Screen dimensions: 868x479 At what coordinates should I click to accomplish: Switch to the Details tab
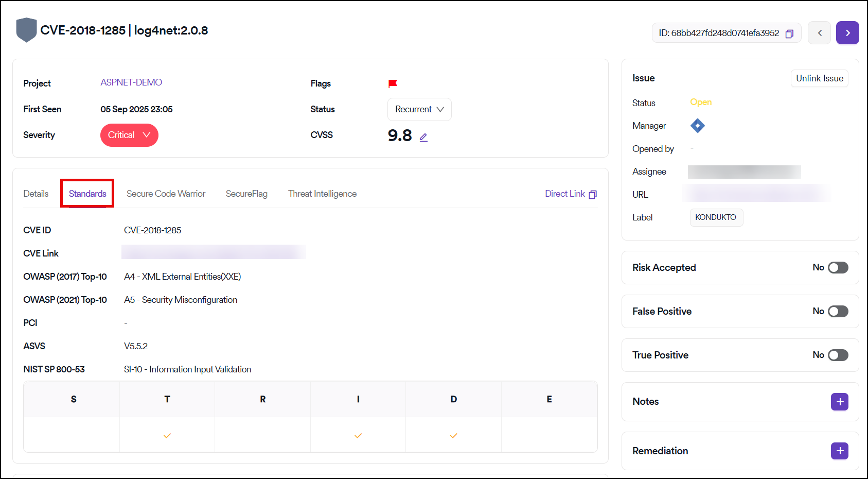tap(36, 194)
